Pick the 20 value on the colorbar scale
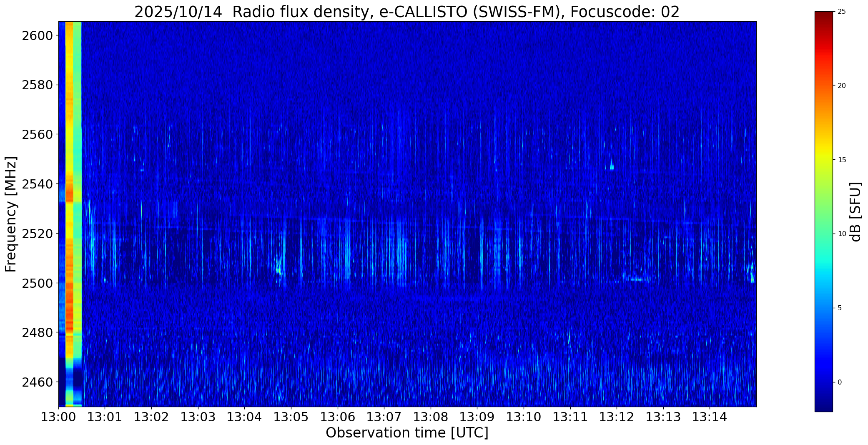Image resolution: width=868 pixels, height=445 pixels. tap(842, 86)
